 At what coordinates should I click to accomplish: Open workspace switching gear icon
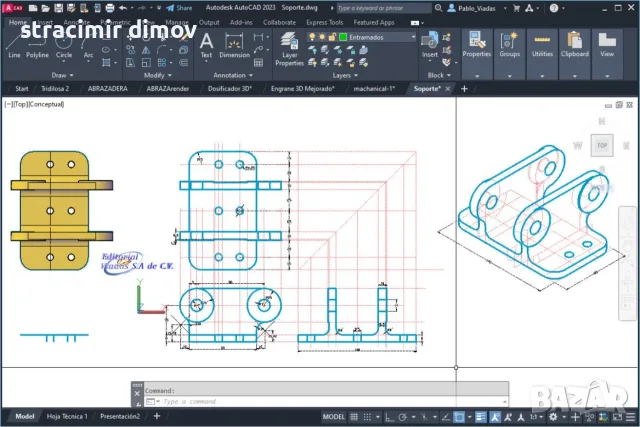[x=553, y=417]
